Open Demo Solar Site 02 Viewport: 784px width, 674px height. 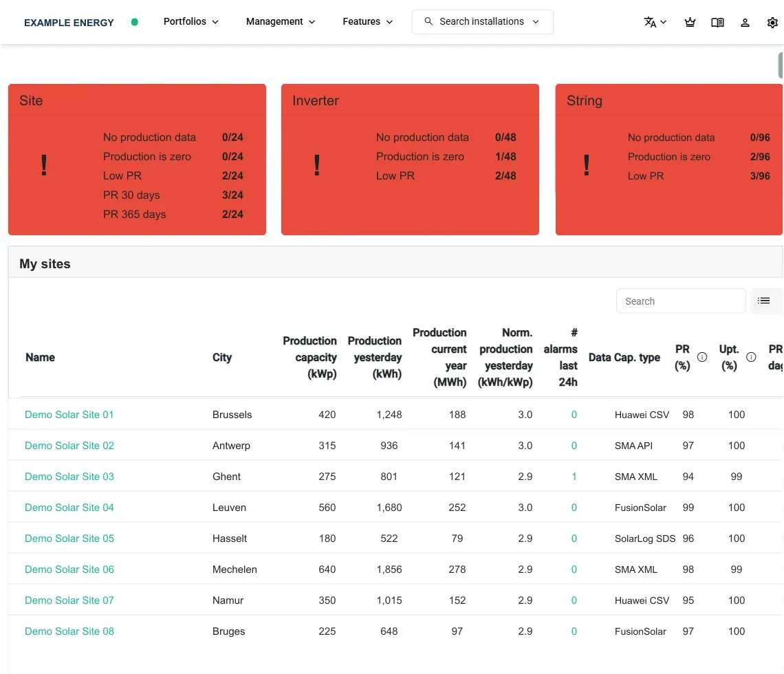[69, 446]
